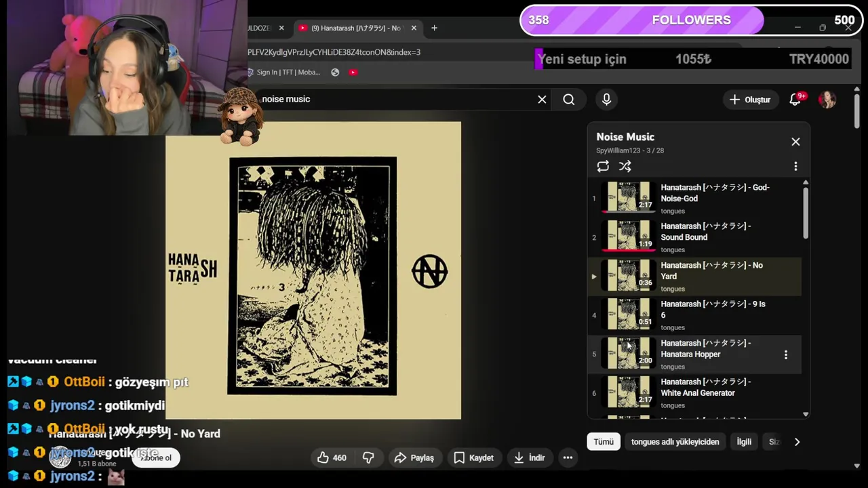Play 'White Anal Generator' playlist entry
This screenshot has height=488, width=868.
point(694,393)
